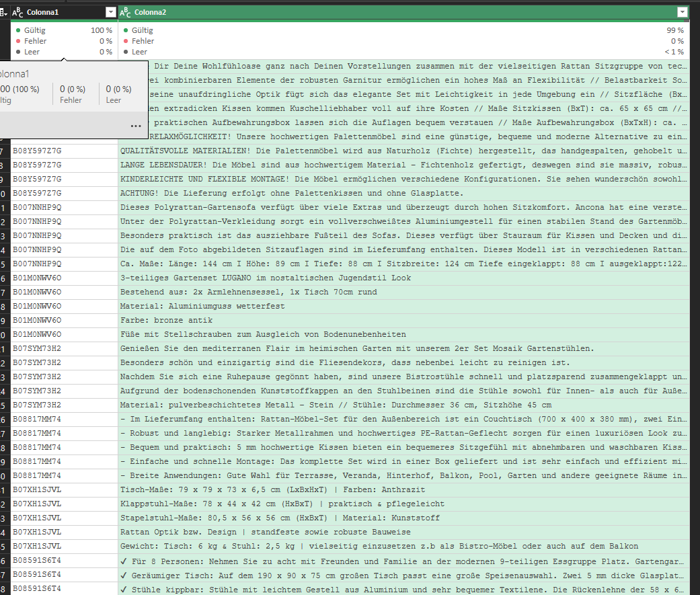Viewport: 700px width, 595px height.
Task: Open the ellipsis menu in quality popup
Action: pos(136,126)
